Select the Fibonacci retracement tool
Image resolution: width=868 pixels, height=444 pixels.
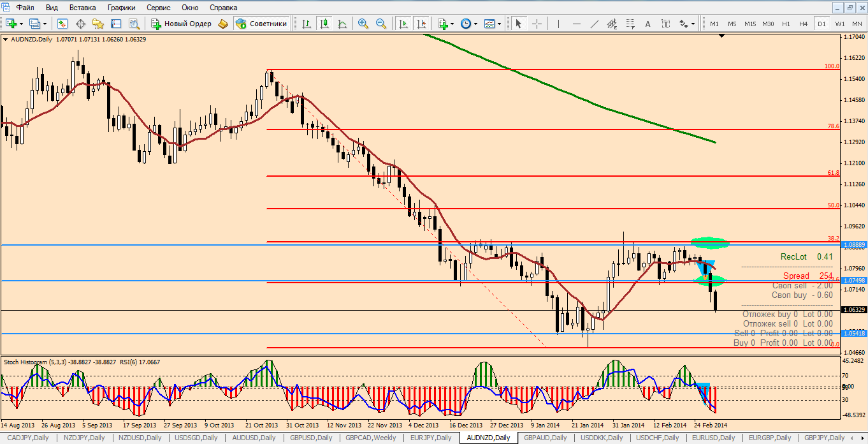630,24
